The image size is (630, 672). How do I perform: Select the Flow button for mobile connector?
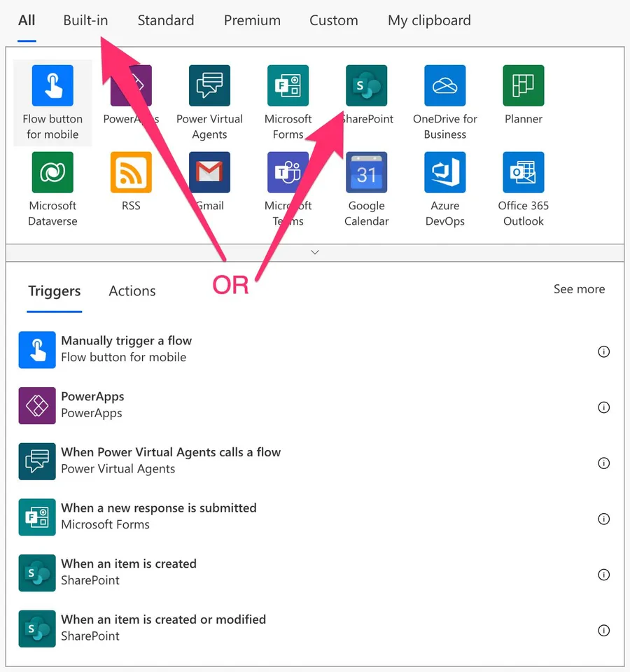tap(52, 85)
